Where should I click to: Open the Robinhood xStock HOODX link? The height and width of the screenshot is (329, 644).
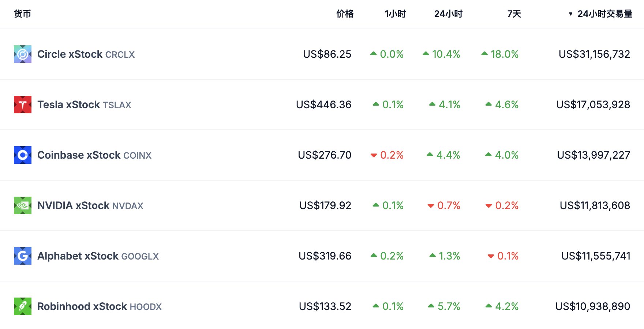(99, 306)
